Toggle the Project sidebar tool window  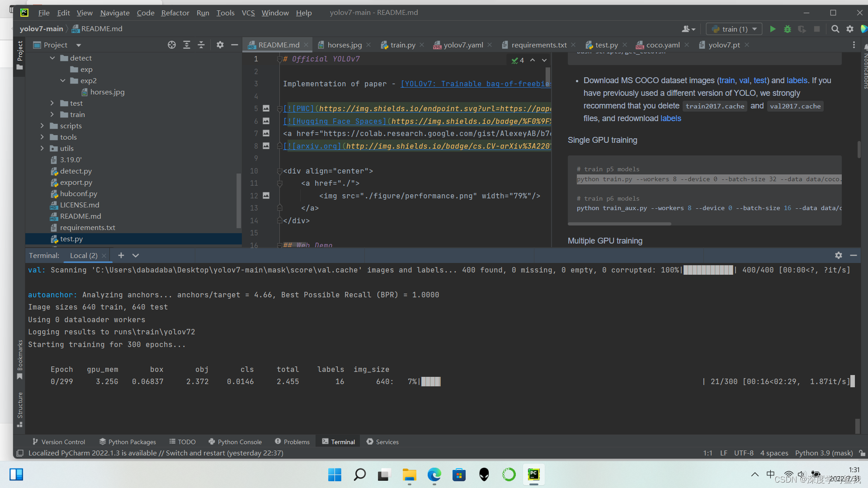click(x=20, y=54)
